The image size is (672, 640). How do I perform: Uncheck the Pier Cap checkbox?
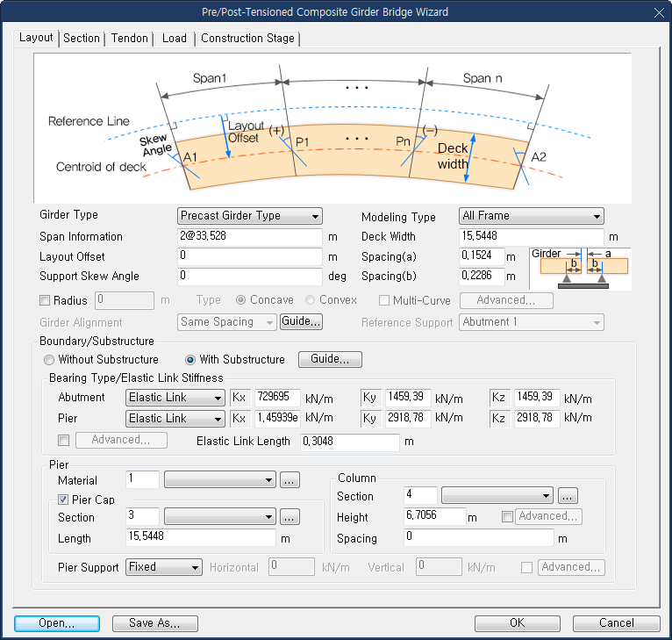tap(63, 500)
